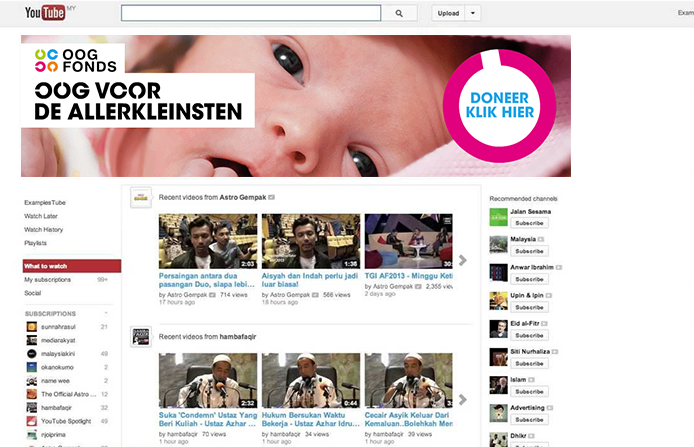The height and width of the screenshot is (447, 694).
Task: Subscribe to Jalan Sesama channel
Action: [529, 223]
